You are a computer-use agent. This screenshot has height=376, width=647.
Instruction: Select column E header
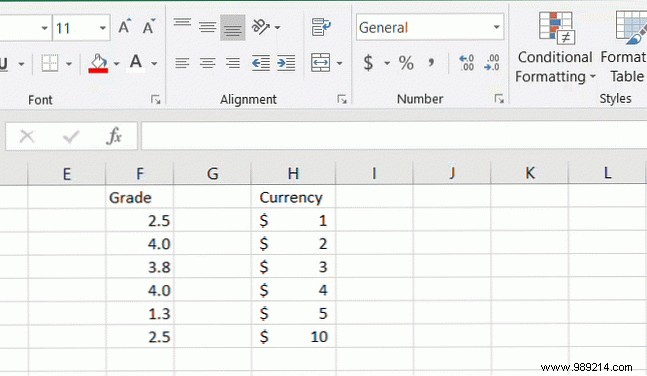pyautogui.click(x=66, y=173)
